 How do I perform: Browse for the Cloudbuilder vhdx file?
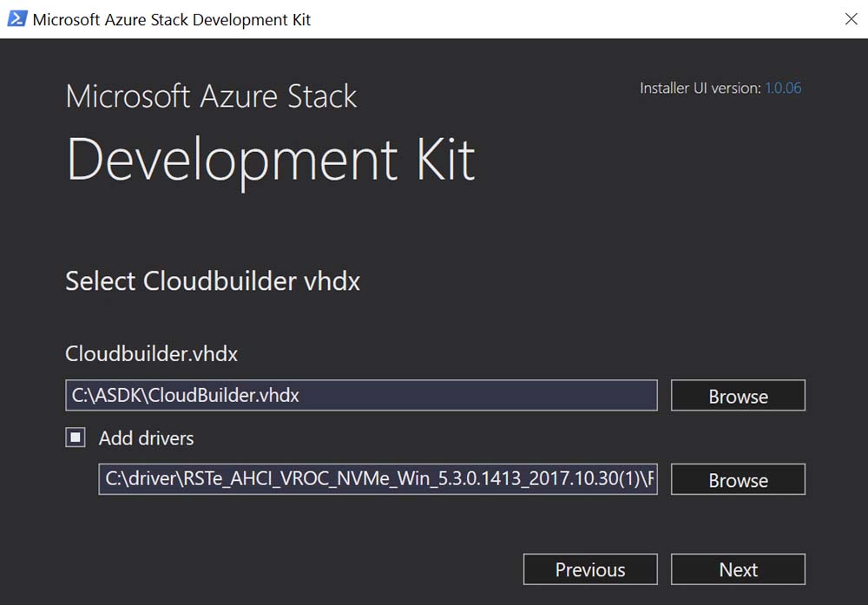coord(738,396)
